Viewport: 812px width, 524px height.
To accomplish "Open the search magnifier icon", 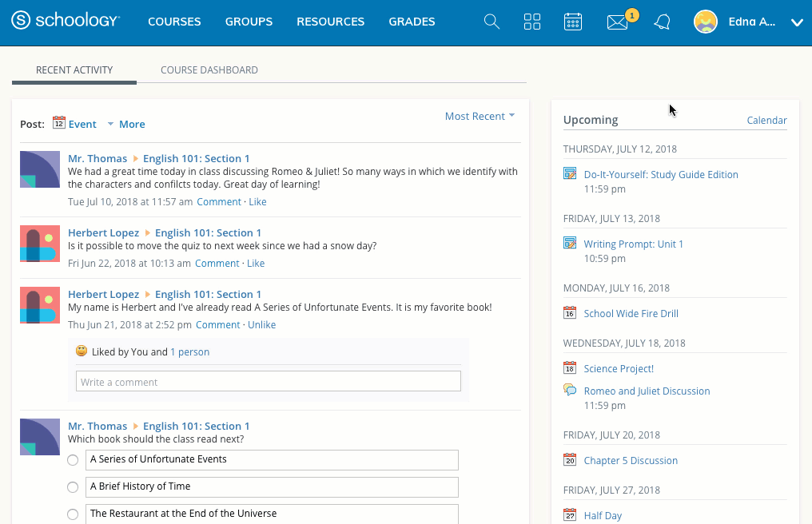I will 492,22.
